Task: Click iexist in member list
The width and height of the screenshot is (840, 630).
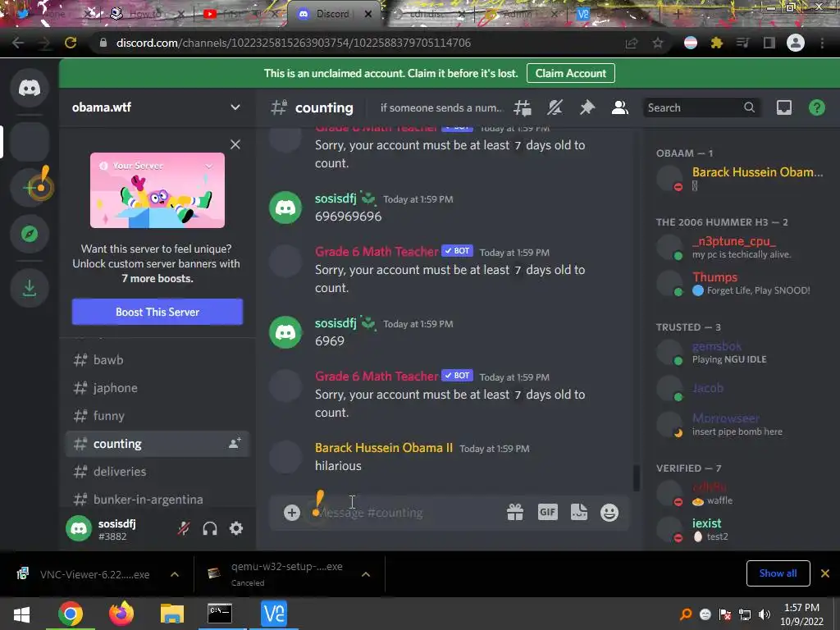Action: (741, 529)
